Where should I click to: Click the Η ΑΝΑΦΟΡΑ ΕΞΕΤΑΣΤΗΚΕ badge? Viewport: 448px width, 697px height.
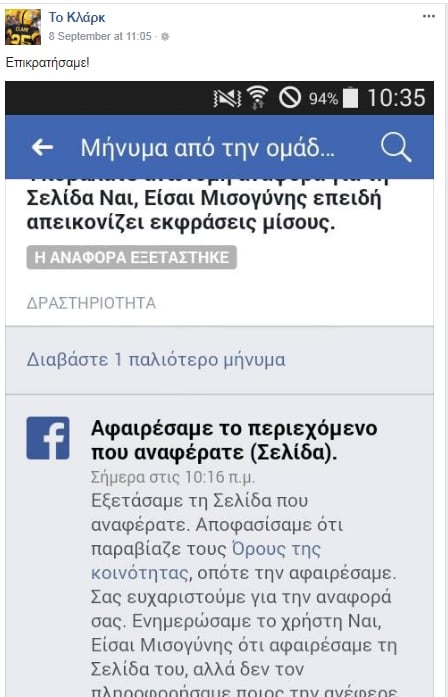click(132, 257)
